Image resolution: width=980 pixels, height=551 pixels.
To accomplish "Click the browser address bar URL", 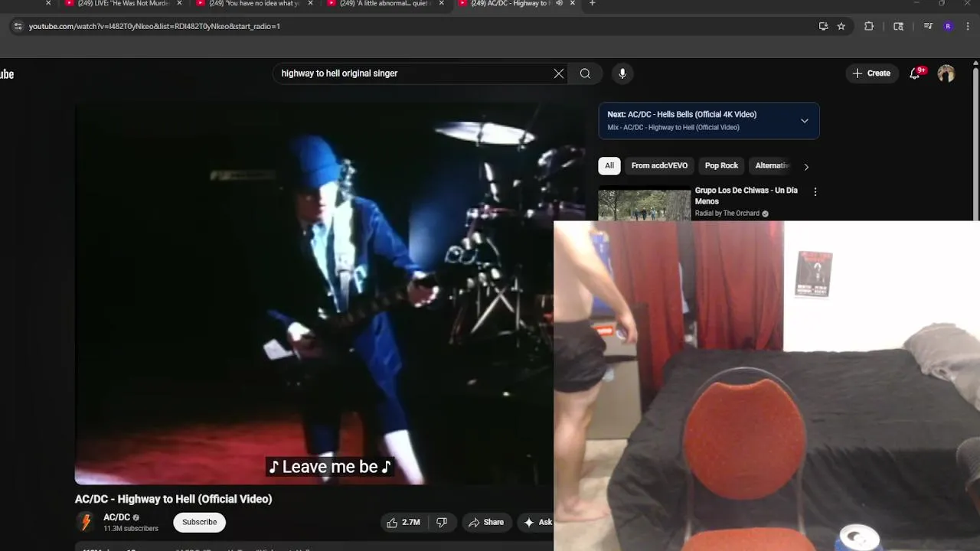I will click(x=155, y=26).
